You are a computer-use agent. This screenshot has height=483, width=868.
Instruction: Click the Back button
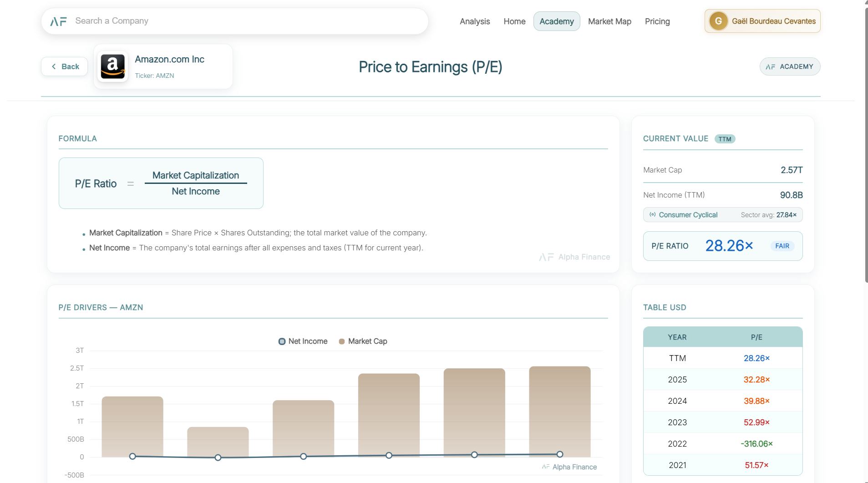point(64,66)
